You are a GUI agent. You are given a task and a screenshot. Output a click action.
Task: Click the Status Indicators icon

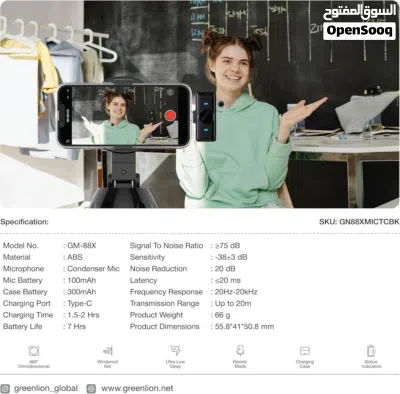(371, 351)
